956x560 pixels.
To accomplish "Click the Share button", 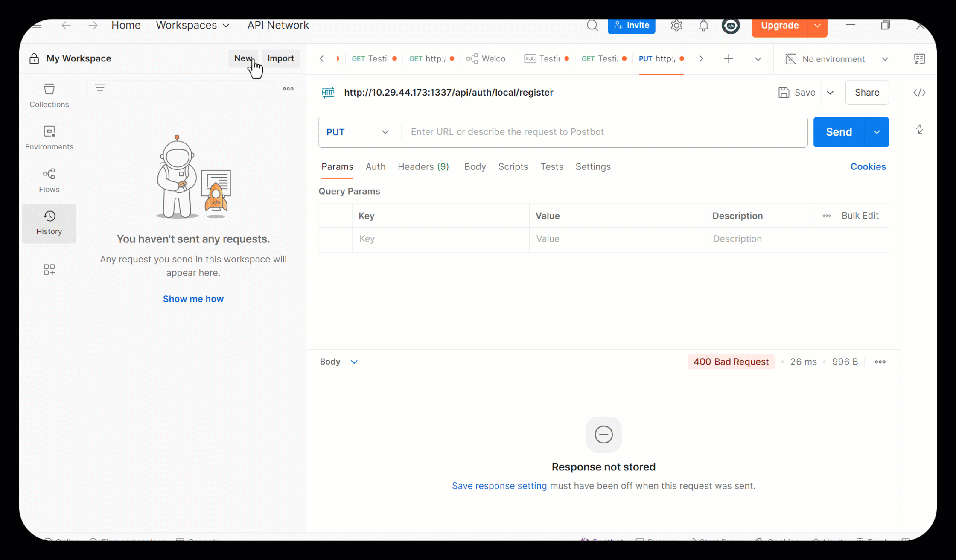I will (x=867, y=93).
